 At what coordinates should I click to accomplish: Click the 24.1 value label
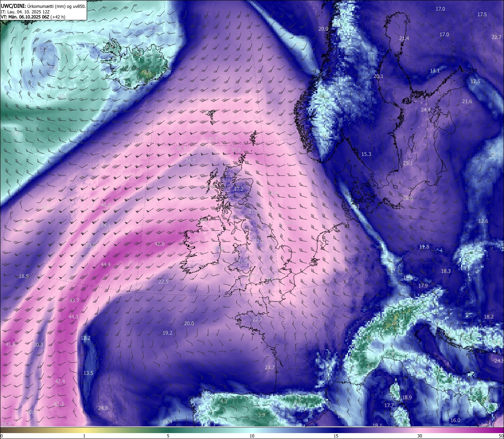106,225
